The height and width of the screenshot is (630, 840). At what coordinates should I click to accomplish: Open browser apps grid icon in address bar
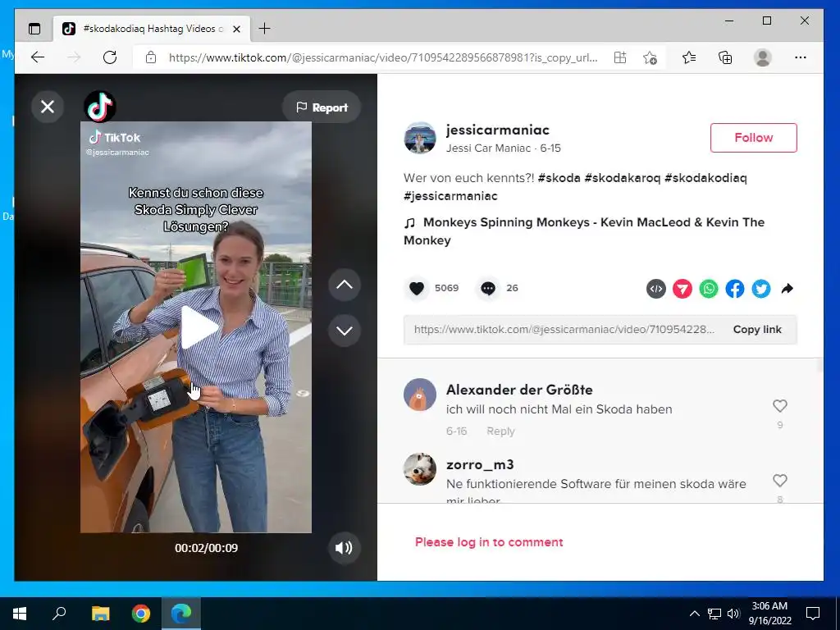[x=620, y=57]
